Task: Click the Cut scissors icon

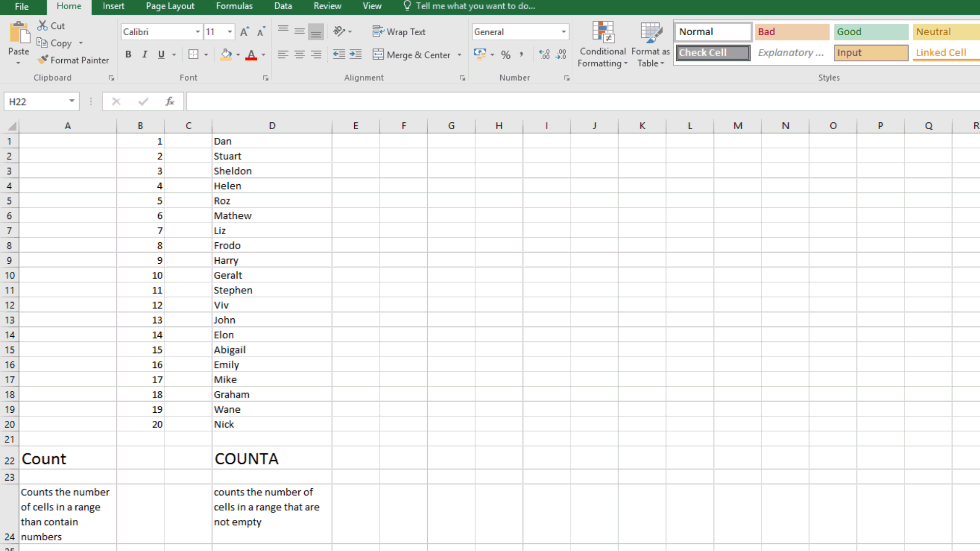Action: (42, 26)
